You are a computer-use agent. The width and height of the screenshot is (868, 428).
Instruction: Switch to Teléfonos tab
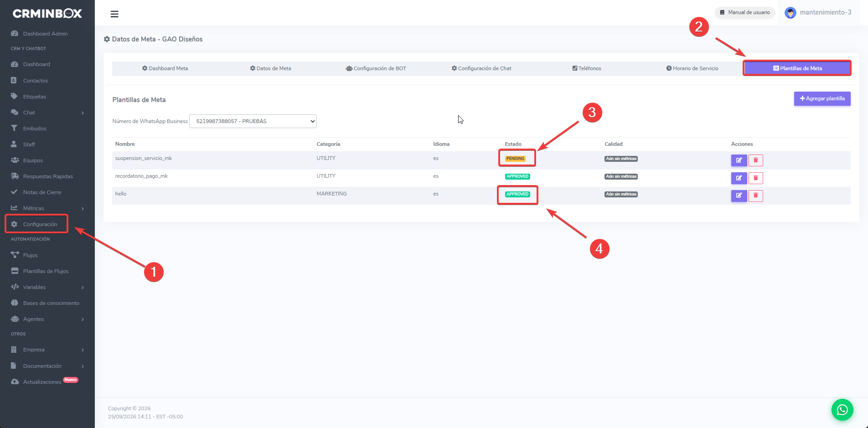(587, 68)
